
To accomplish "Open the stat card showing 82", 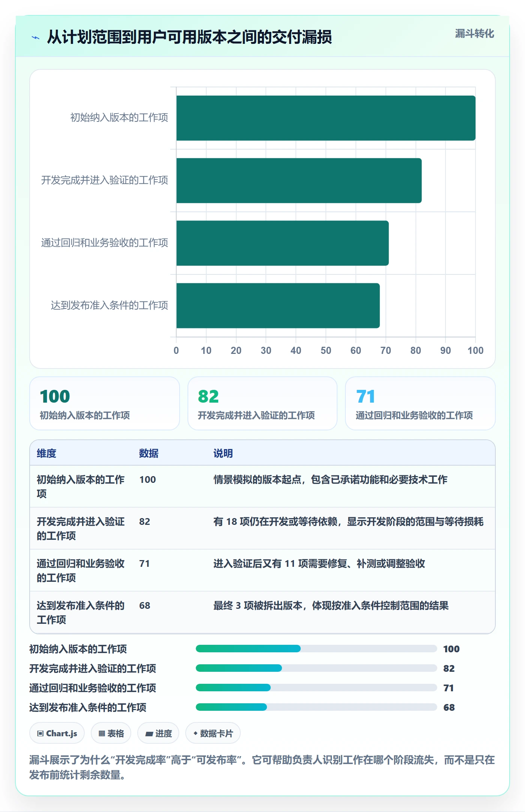I will (x=262, y=403).
